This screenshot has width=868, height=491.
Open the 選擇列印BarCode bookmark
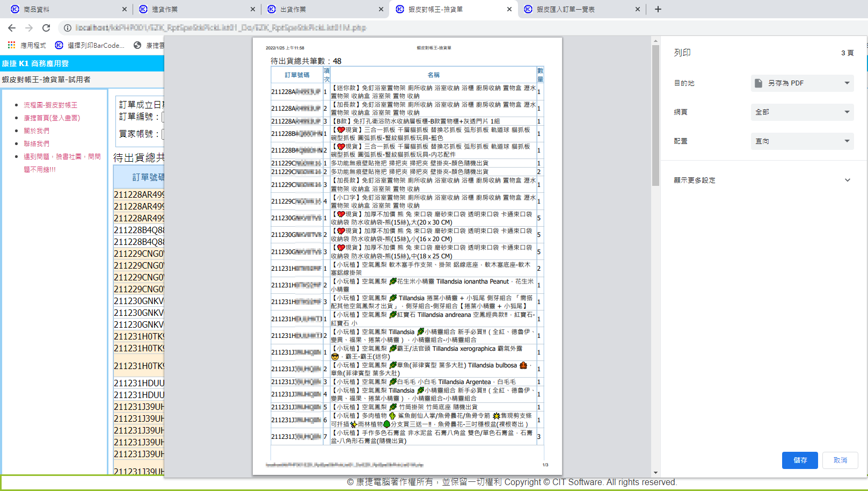[x=90, y=45]
